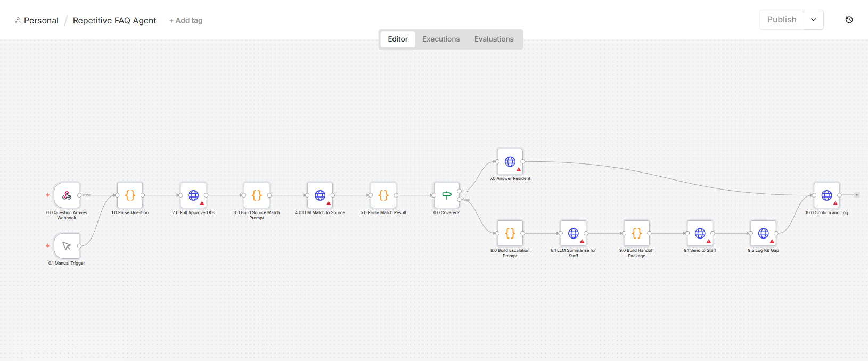868x361 pixels.
Task: Click the 8.1 LLM Summarise for Staff node
Action: [574, 233]
